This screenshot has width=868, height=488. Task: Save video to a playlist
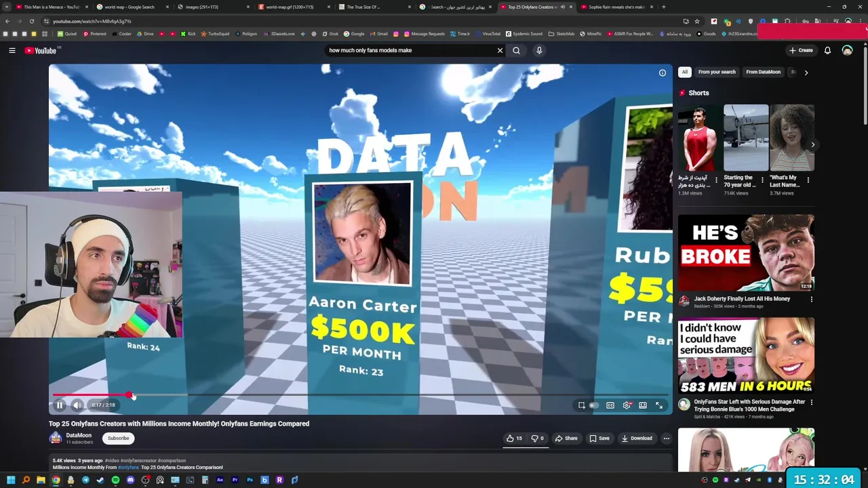point(599,438)
